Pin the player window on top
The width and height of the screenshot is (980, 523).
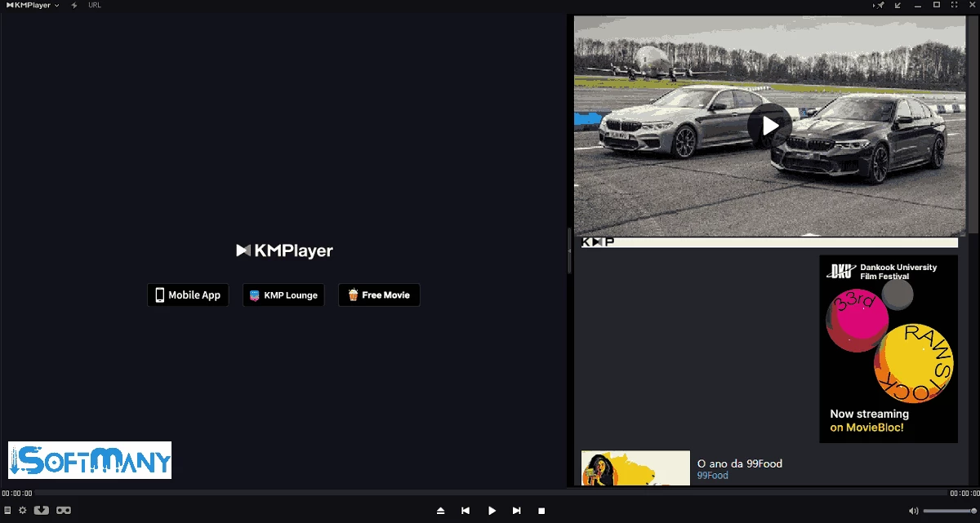click(x=880, y=5)
